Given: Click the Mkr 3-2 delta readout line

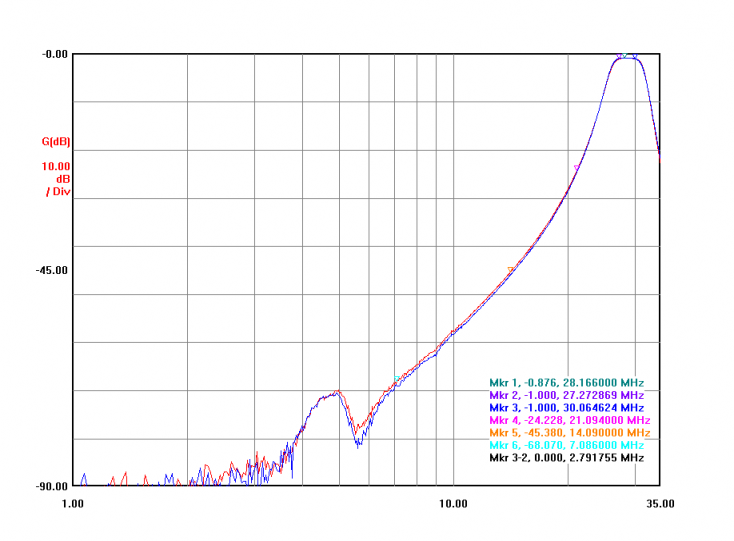Looking at the screenshot, I should tap(566, 458).
